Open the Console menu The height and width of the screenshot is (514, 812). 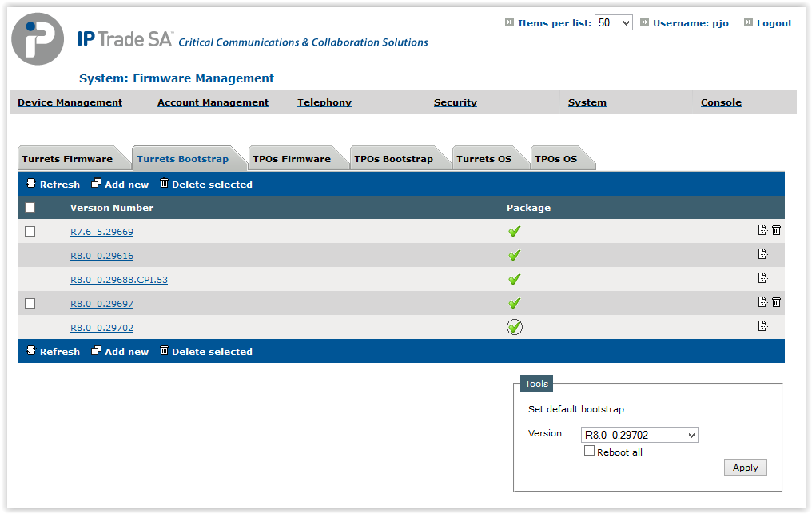coord(721,102)
